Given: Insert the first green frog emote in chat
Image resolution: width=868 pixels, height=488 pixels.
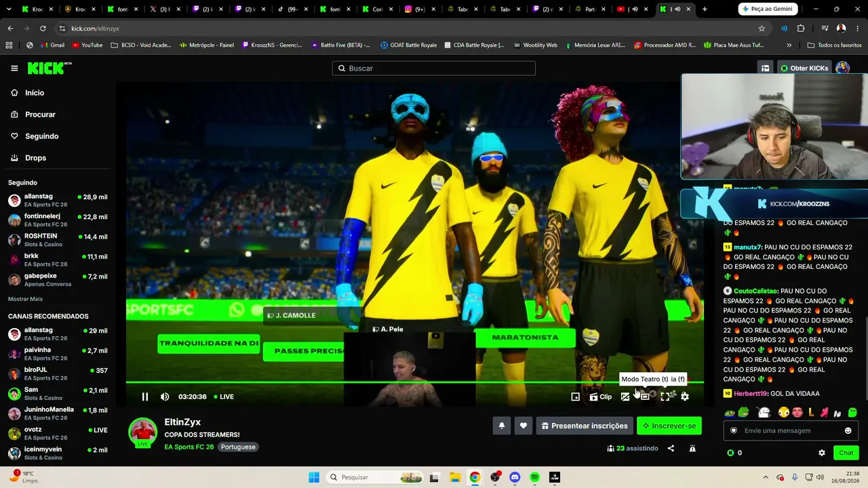Looking at the screenshot, I should coord(730,412).
